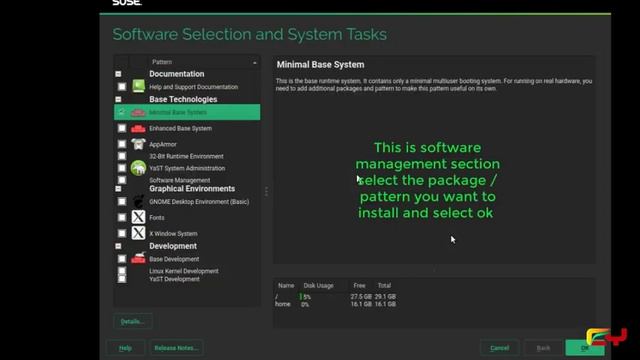640x360 pixels.
Task: Check the YaST Development checkbox
Action: 122,279
